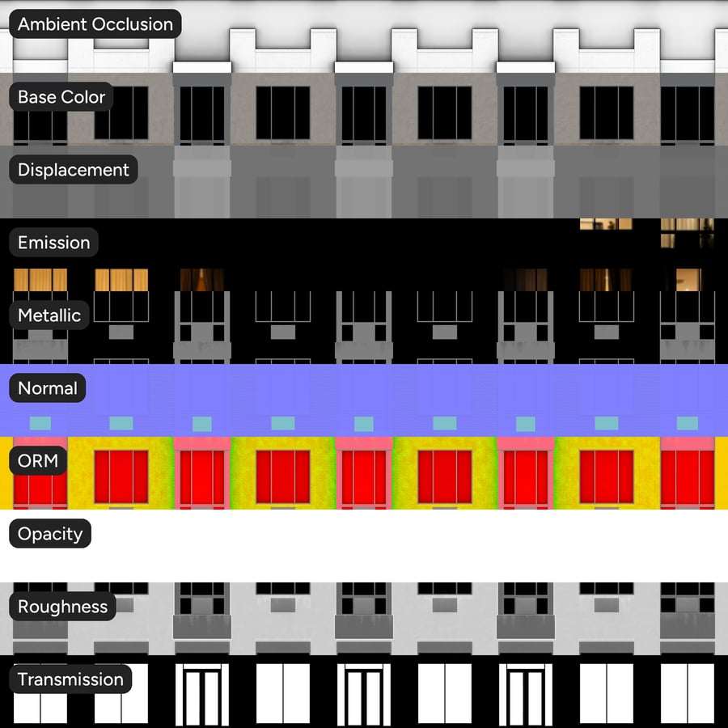Open the Base Color texture strip
Screen dimensions: 728x728
click(x=364, y=109)
